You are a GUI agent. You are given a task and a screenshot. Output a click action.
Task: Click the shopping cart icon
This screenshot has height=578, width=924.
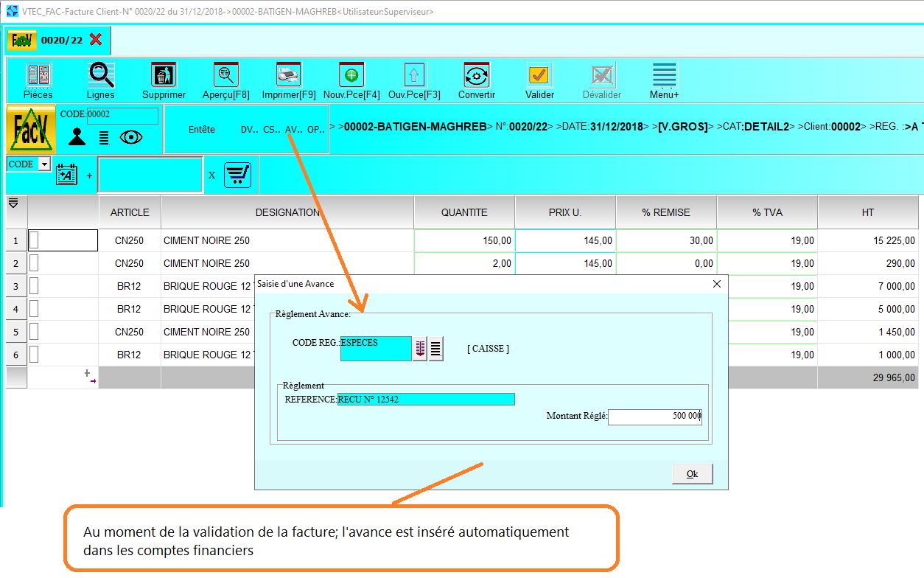click(237, 175)
